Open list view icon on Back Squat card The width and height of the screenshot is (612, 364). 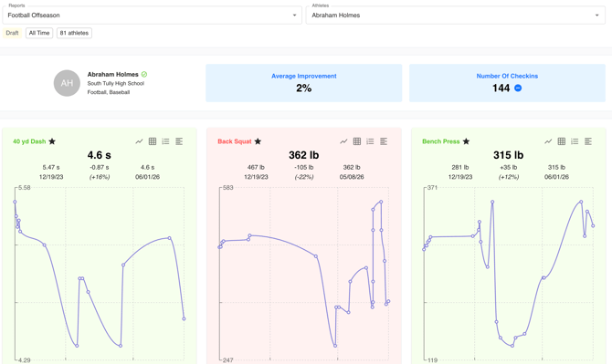tap(370, 141)
